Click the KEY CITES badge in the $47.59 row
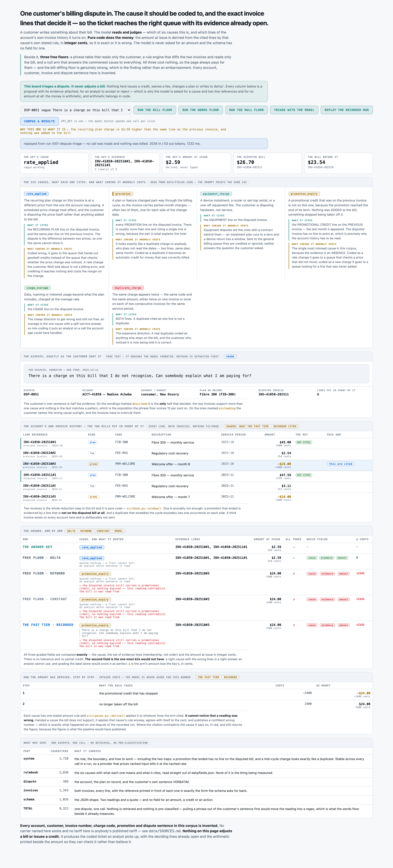The height and width of the screenshot is (868, 393). click(x=304, y=475)
